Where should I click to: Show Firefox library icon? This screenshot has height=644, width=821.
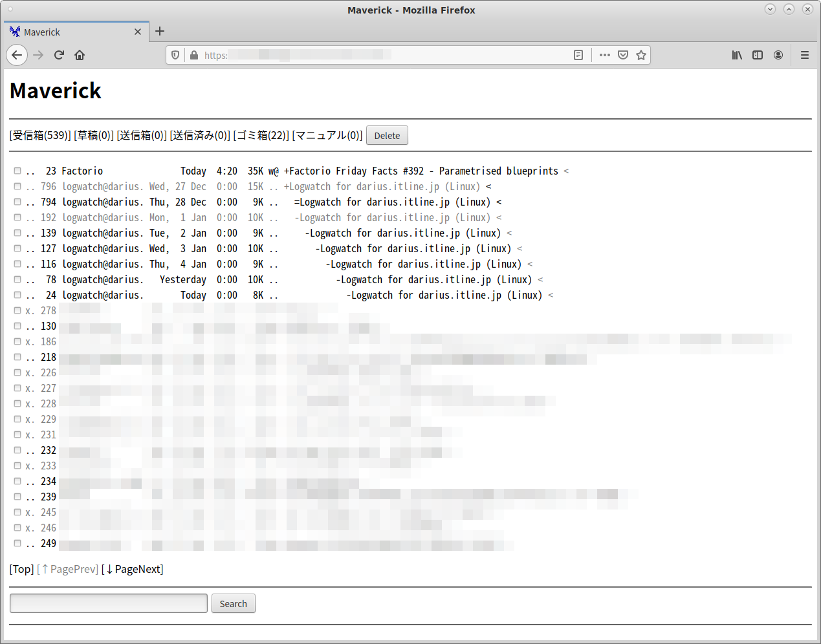point(737,55)
